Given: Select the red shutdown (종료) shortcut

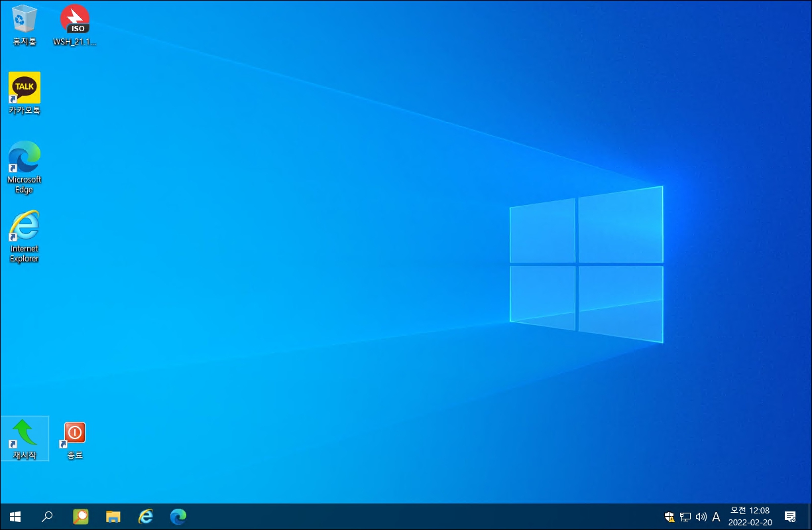Looking at the screenshot, I should tap(75, 440).
